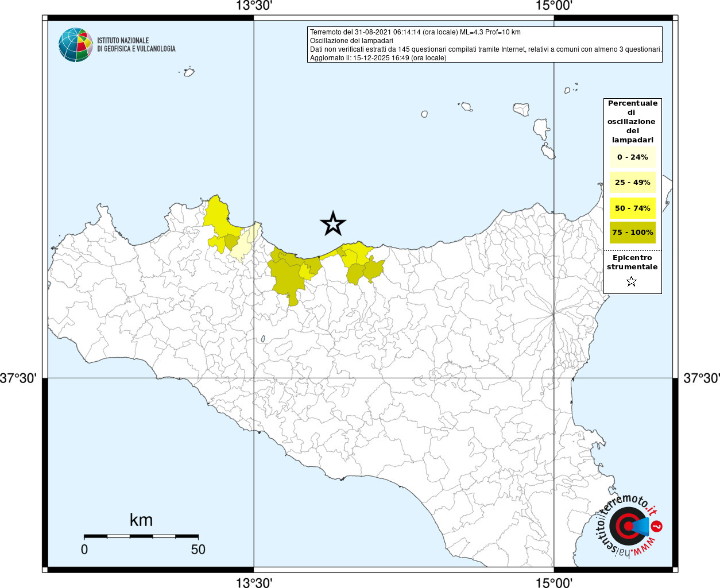This screenshot has width=720, height=588.
Task: Click the left 37°30' latitude label
Action: pyautogui.click(x=18, y=378)
